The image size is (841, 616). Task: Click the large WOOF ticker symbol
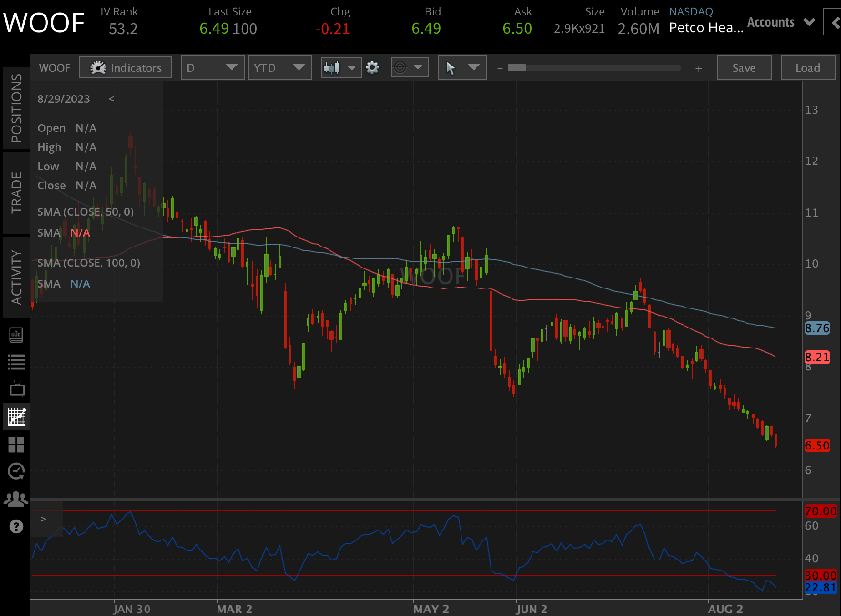point(44,23)
